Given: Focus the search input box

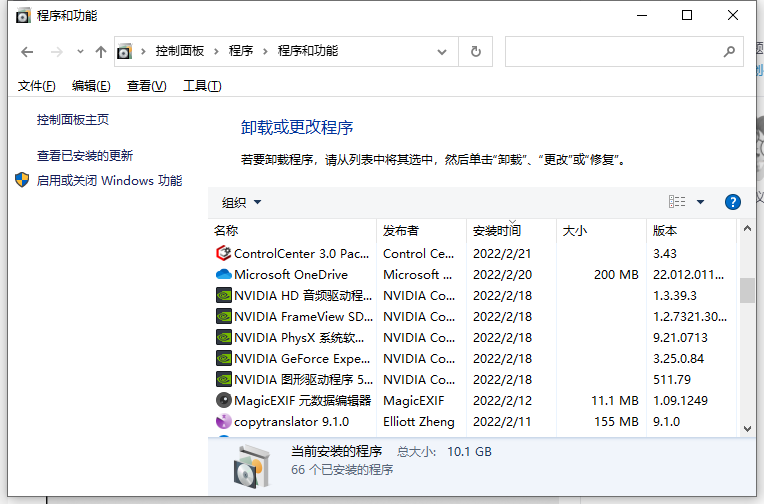Looking at the screenshot, I should click(x=614, y=51).
